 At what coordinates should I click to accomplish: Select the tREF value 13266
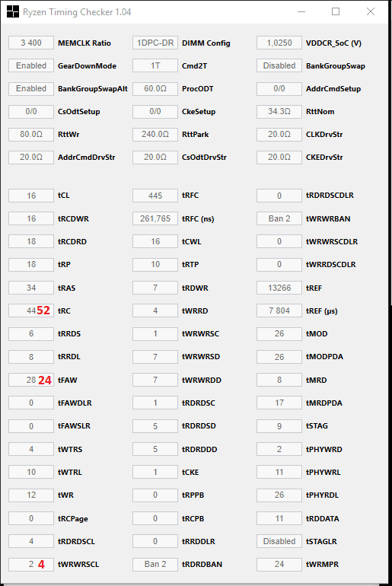279,288
